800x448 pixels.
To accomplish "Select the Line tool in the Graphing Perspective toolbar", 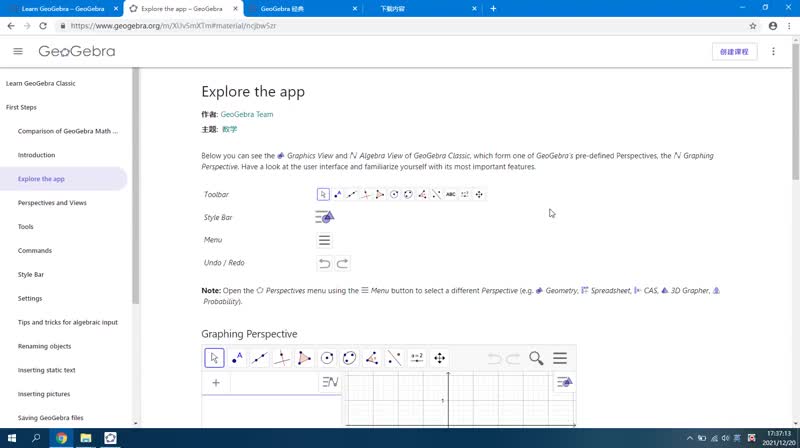I will pyautogui.click(x=259, y=358).
